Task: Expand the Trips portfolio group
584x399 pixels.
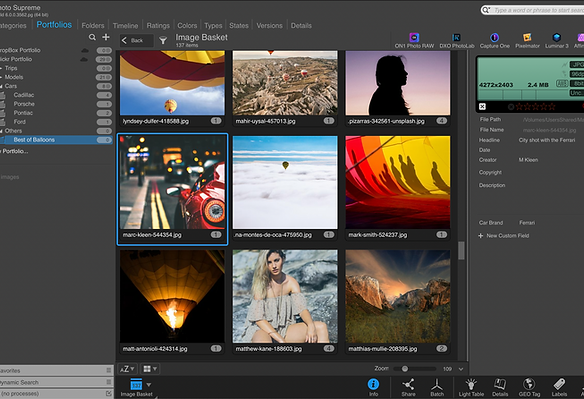Action: click(1, 68)
